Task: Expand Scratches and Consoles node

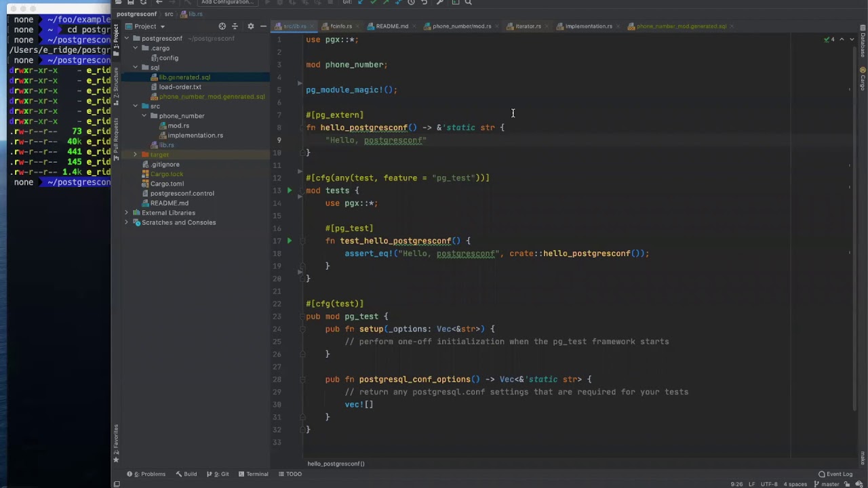Action: pos(127,222)
